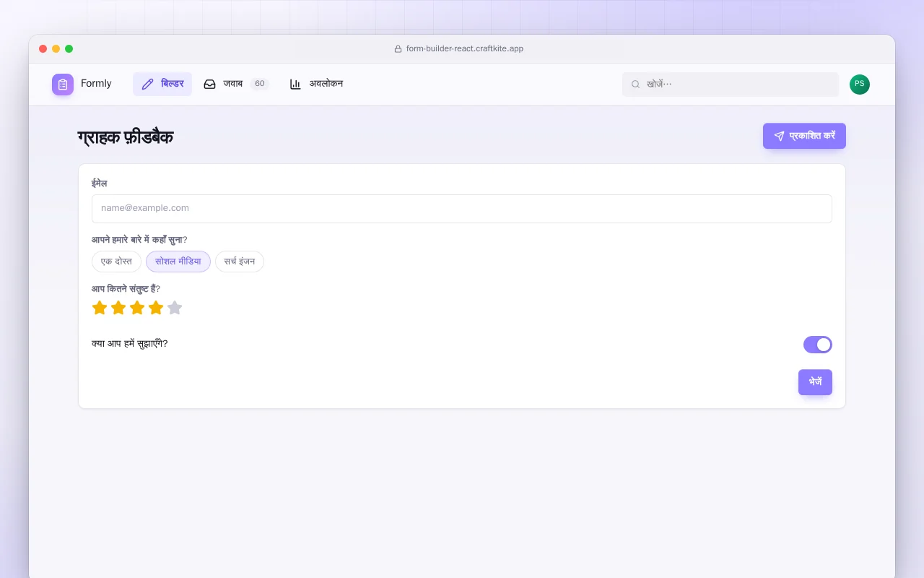Rate three stars
Image resolution: width=924 pixels, height=578 pixels.
point(137,308)
